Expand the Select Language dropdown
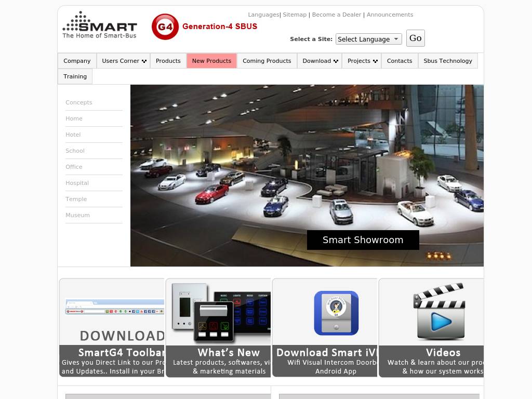The width and height of the screenshot is (532, 399). 368,39
